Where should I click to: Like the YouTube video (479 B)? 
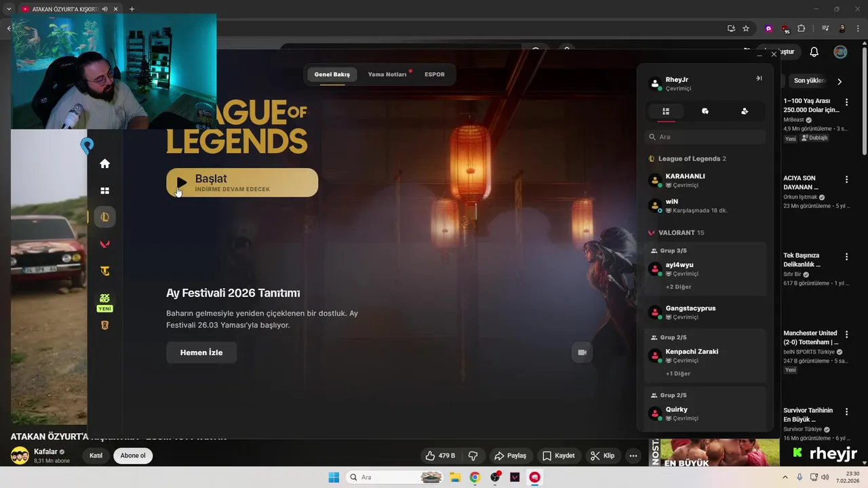click(440, 455)
